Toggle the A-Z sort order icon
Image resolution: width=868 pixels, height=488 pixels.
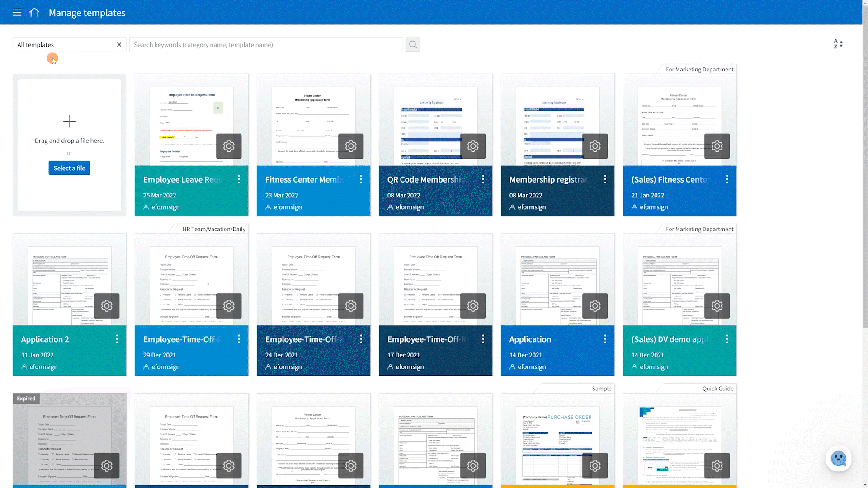838,44
